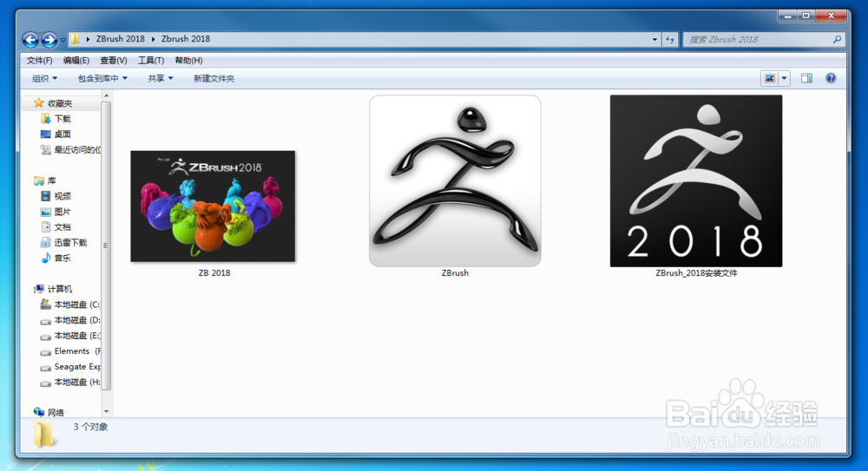This screenshot has height=471, width=868.
Task: Click navigation pane scroll down arrow
Action: (x=106, y=412)
